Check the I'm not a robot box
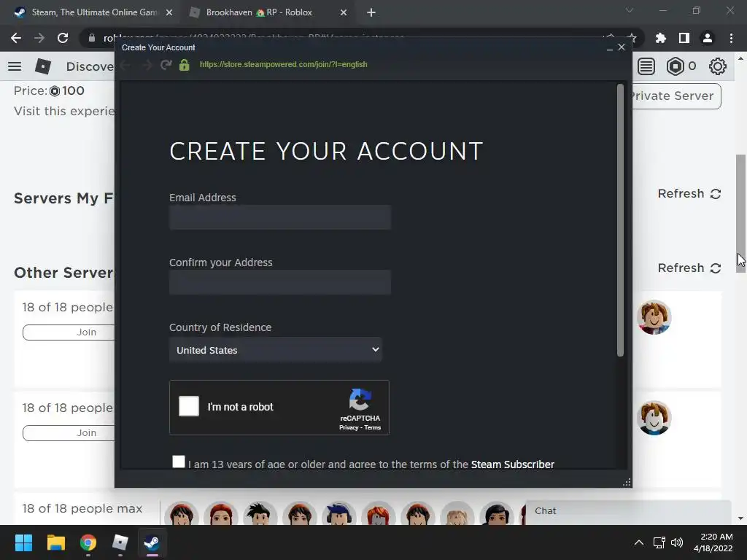Image resolution: width=747 pixels, height=560 pixels. [189, 406]
